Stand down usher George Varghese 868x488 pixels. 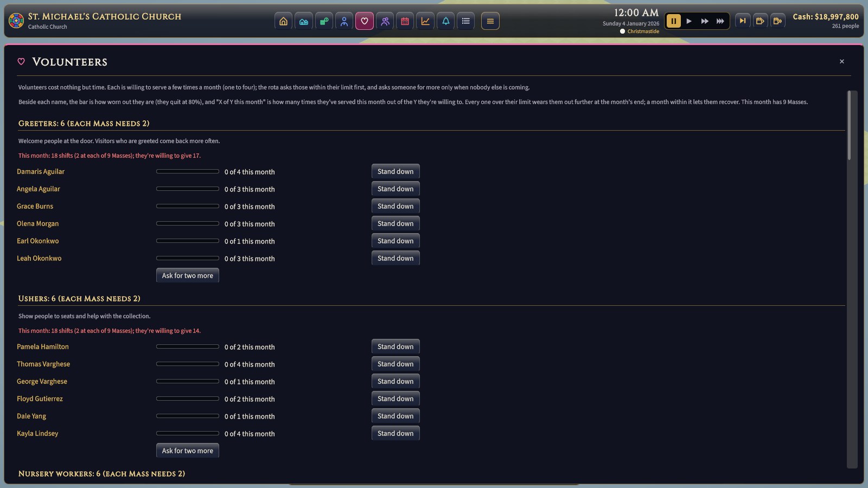395,381
